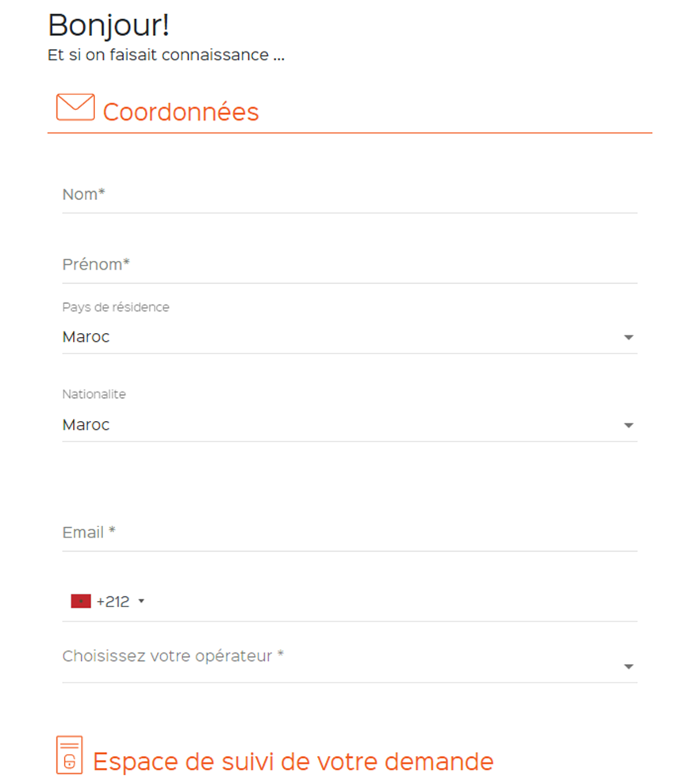Click the phone lock icon beside Espace de suivi
The image size is (686, 784).
click(x=70, y=755)
